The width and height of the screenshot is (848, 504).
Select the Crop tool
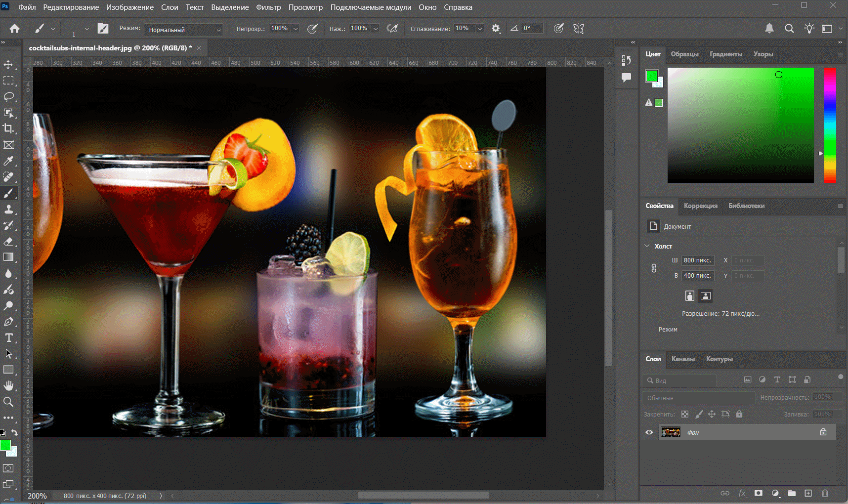(8, 128)
